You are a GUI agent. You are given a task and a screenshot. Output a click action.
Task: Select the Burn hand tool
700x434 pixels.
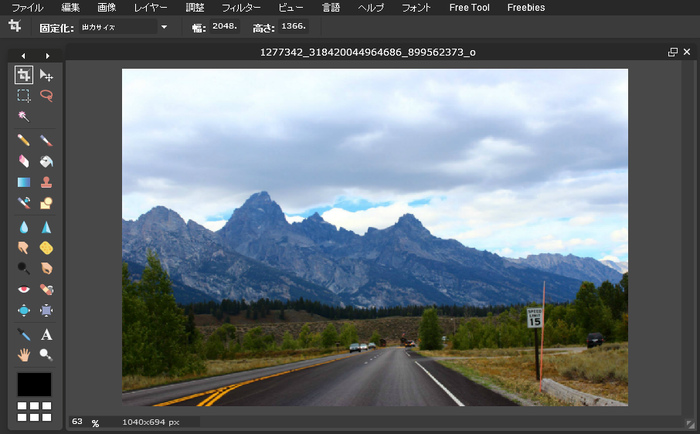point(46,268)
